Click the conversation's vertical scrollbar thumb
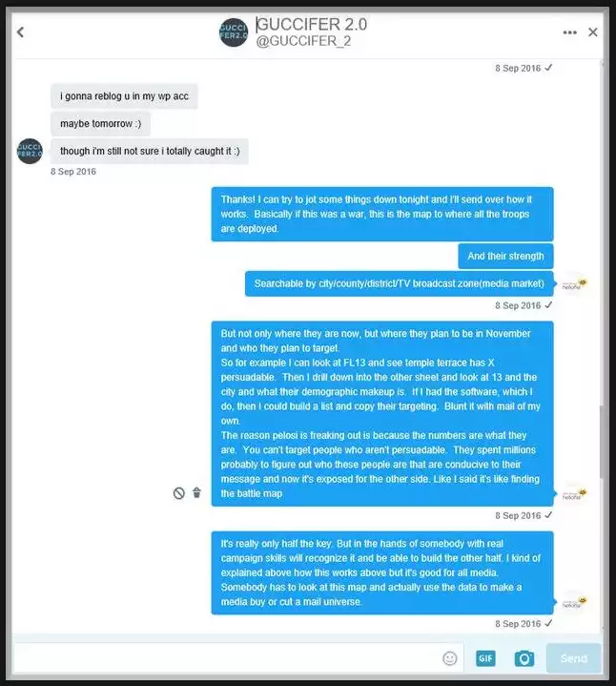 coord(602,442)
